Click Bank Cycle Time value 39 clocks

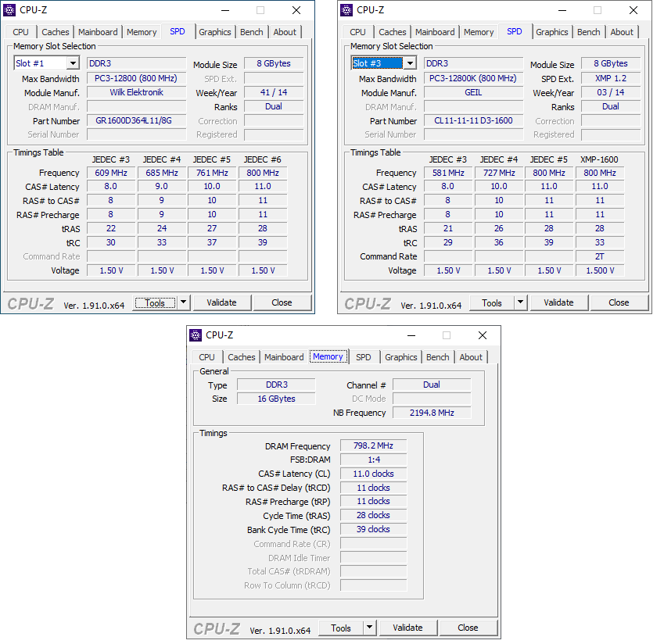[x=374, y=529]
